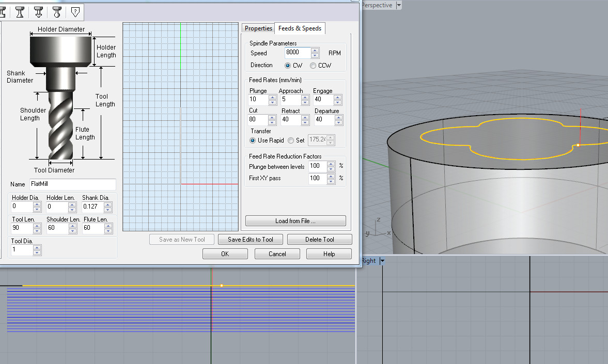Open the Right viewport dropdown arrow
The width and height of the screenshot is (608, 364).
pyautogui.click(x=382, y=261)
